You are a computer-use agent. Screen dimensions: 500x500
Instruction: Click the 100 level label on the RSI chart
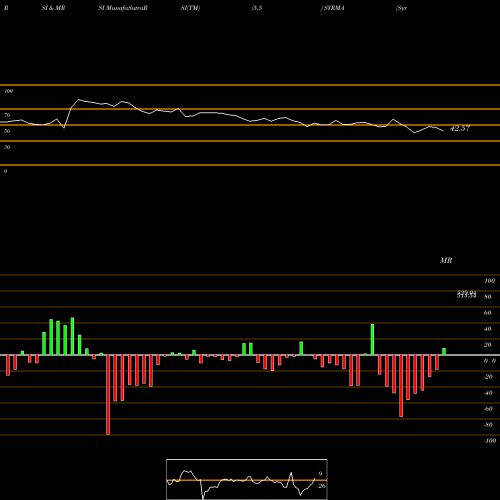pyautogui.click(x=8, y=91)
